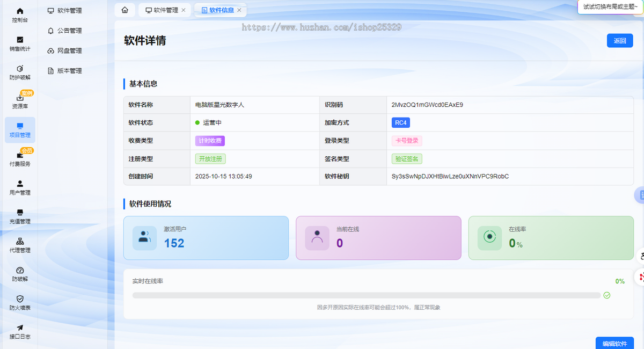Open 用户管理 user management in sidebar
This screenshot has width=644, height=349.
tap(20, 188)
